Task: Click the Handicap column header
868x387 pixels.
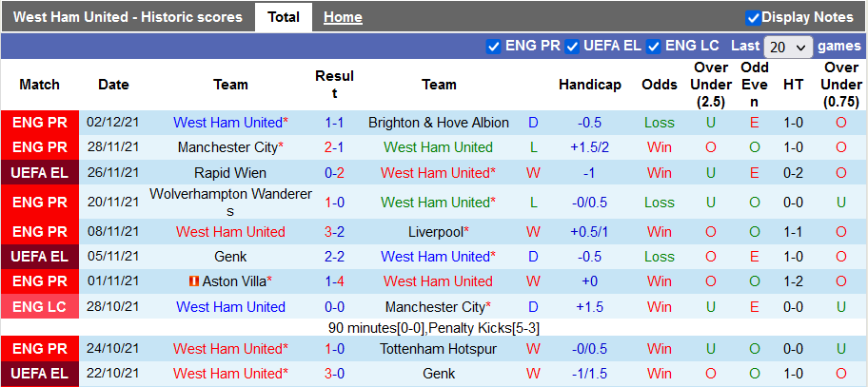Action: [590, 85]
